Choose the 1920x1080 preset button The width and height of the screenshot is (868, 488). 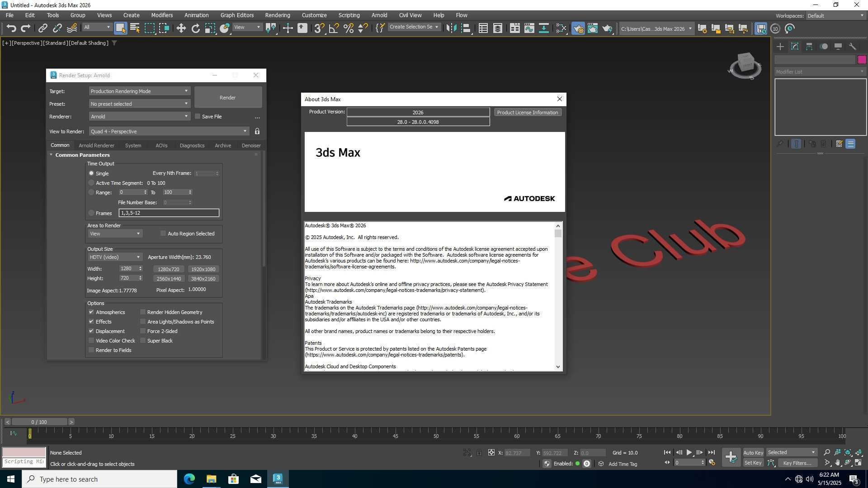(x=203, y=269)
